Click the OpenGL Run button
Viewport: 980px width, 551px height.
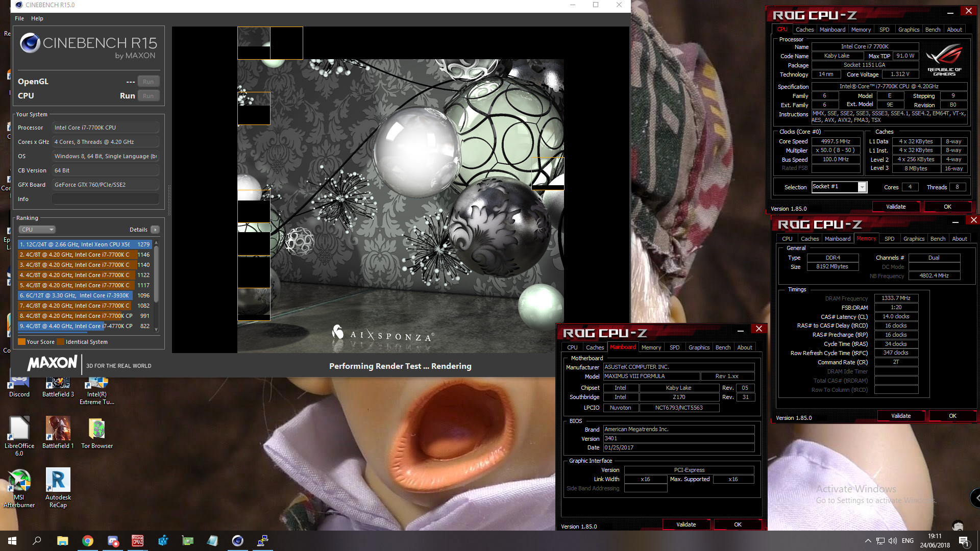[149, 82]
